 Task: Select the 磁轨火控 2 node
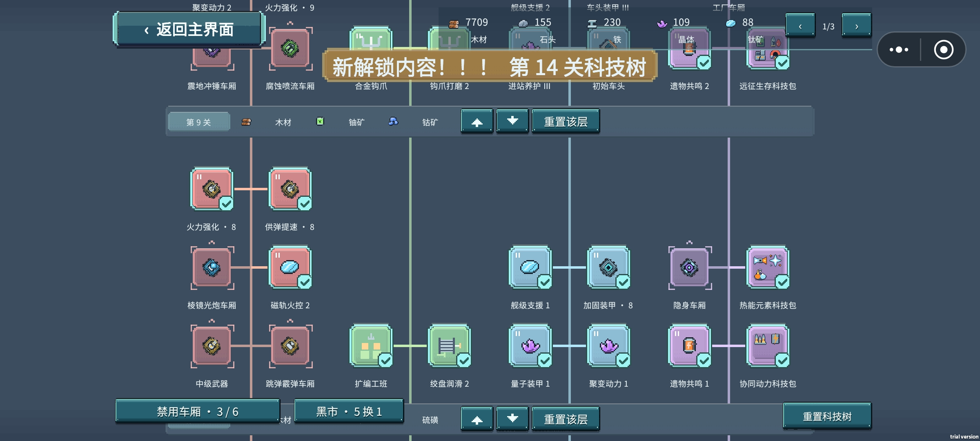[x=290, y=267]
